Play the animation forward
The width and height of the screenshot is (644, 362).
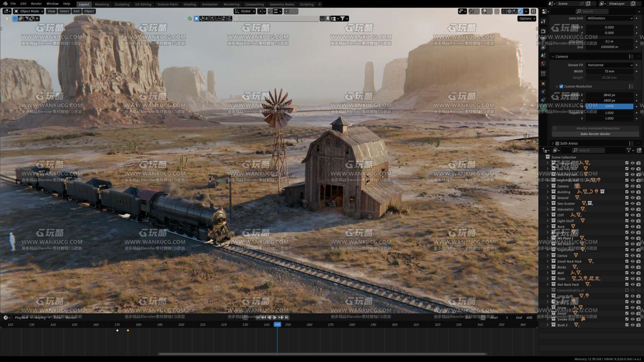coord(275,318)
